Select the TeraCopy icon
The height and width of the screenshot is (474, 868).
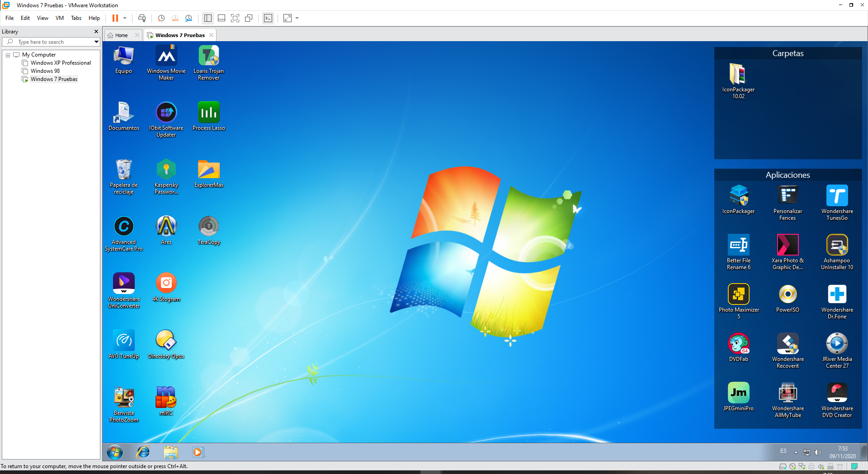coord(208,231)
